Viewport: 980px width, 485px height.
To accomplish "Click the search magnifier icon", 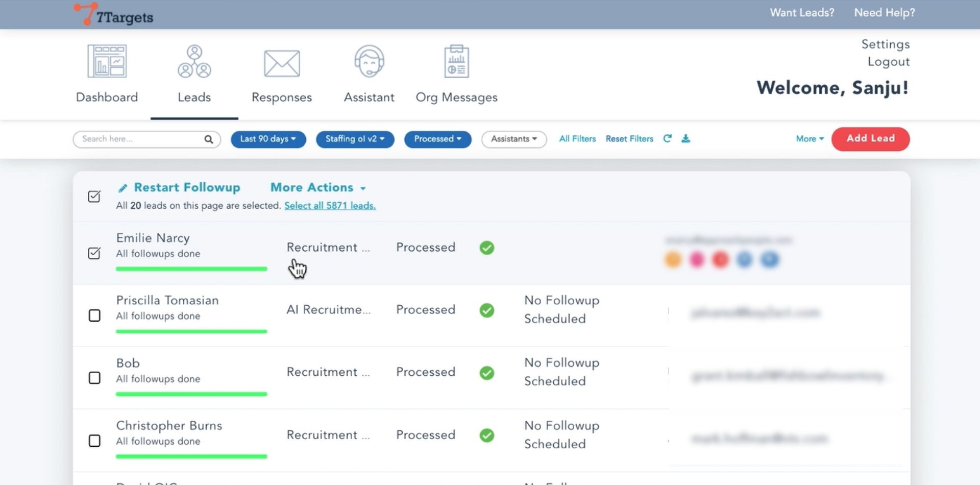I will (x=208, y=139).
